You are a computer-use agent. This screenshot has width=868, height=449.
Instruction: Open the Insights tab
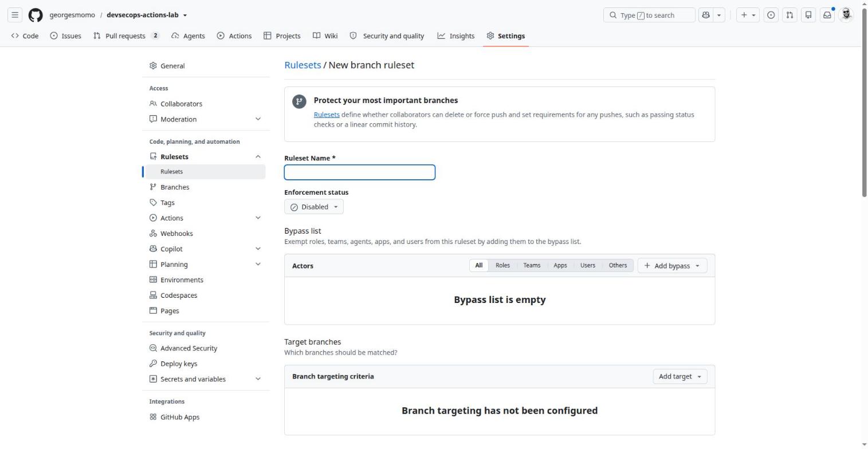click(x=456, y=36)
